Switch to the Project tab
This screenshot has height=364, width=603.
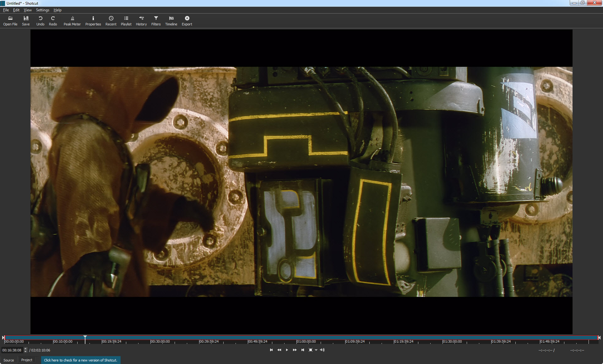click(27, 360)
